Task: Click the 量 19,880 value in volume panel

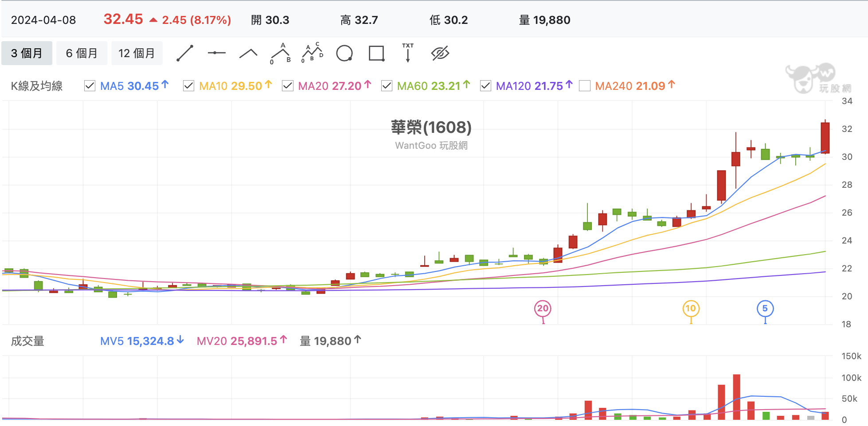Action: click(331, 341)
